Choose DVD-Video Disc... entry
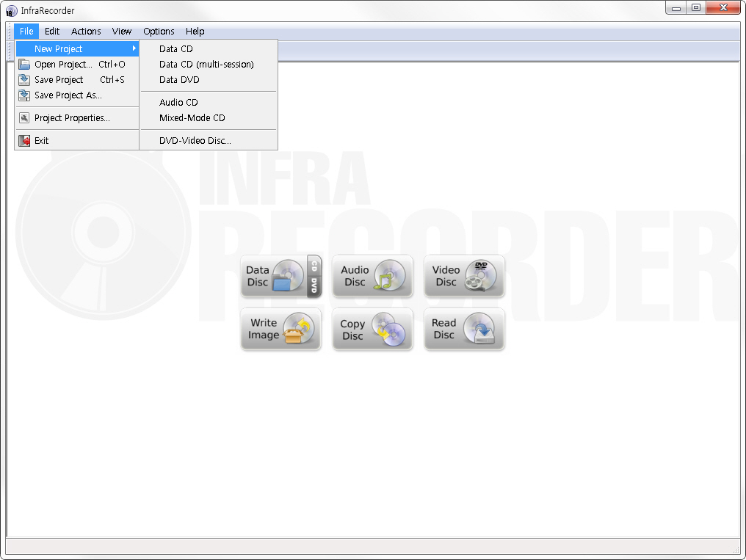 [209, 141]
